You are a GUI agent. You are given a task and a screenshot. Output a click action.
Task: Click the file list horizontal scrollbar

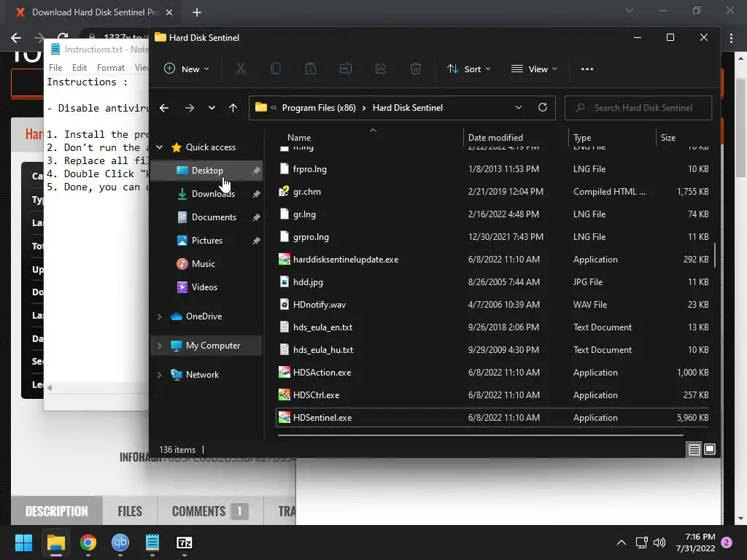tap(481, 435)
